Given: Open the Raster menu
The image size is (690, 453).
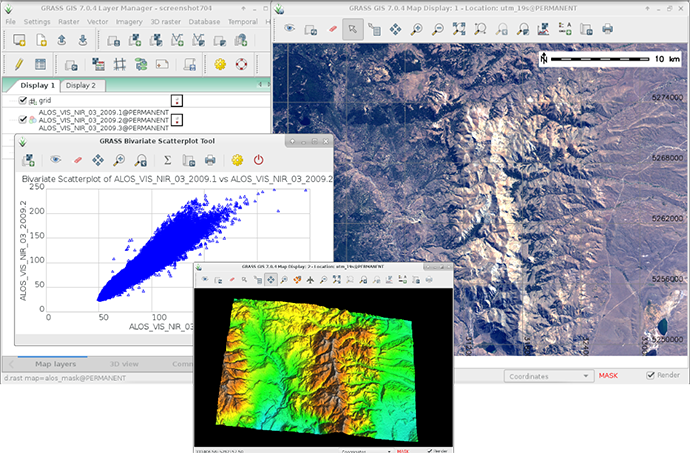Looking at the screenshot, I should [x=70, y=20].
